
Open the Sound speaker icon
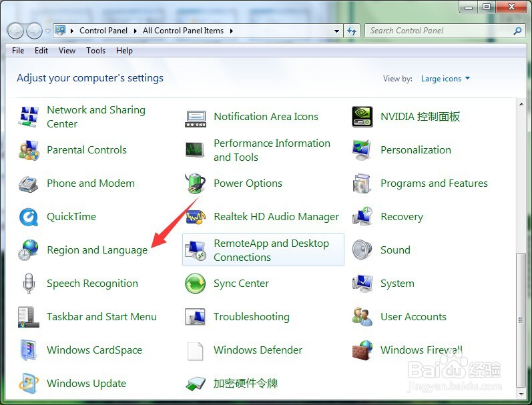point(362,250)
